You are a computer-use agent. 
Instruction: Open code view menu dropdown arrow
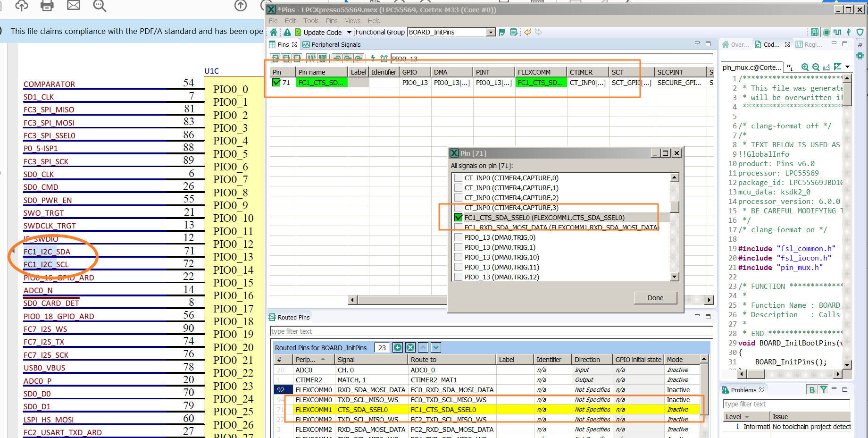pyautogui.click(x=847, y=67)
